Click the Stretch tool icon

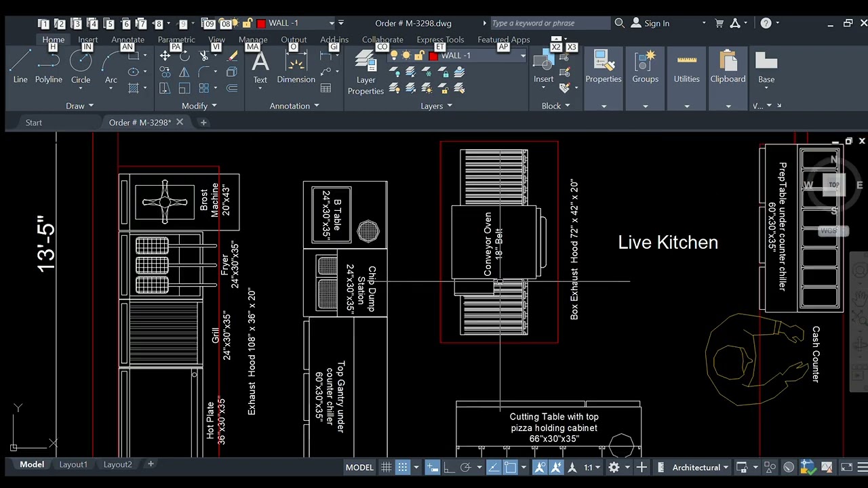(165, 88)
